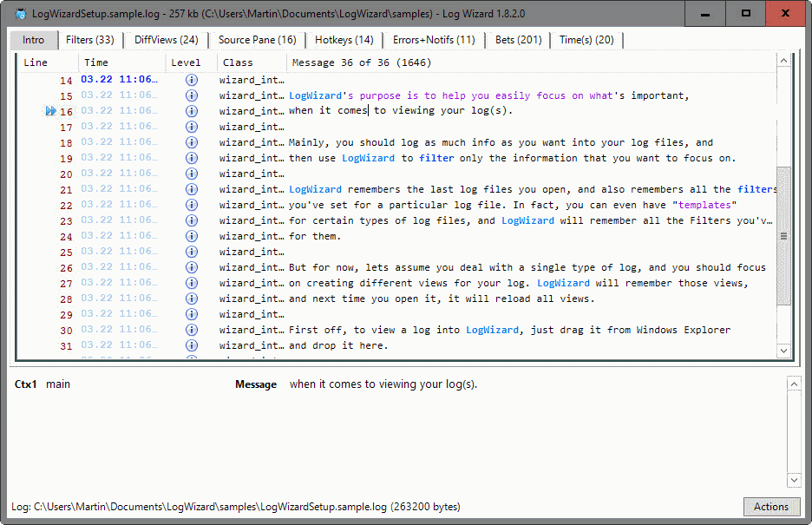Image resolution: width=812 pixels, height=525 pixels.
Task: Click the info level icon on line 18
Action: tap(192, 142)
